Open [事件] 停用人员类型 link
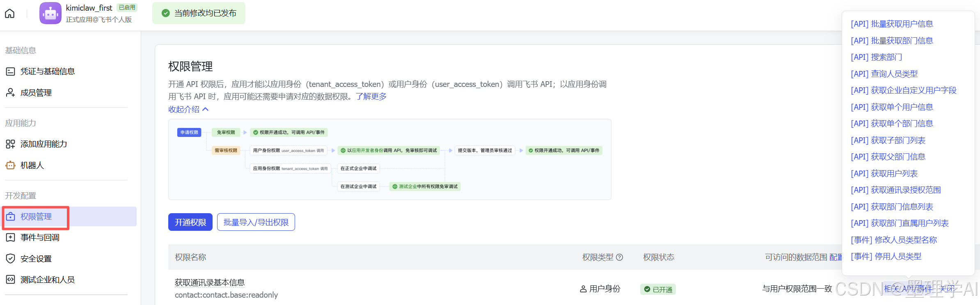 click(x=886, y=256)
